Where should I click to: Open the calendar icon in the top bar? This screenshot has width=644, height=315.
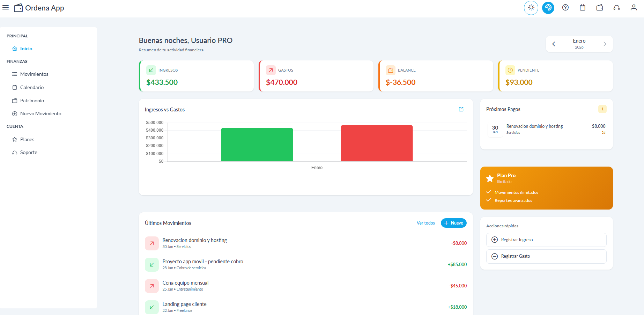tap(582, 7)
